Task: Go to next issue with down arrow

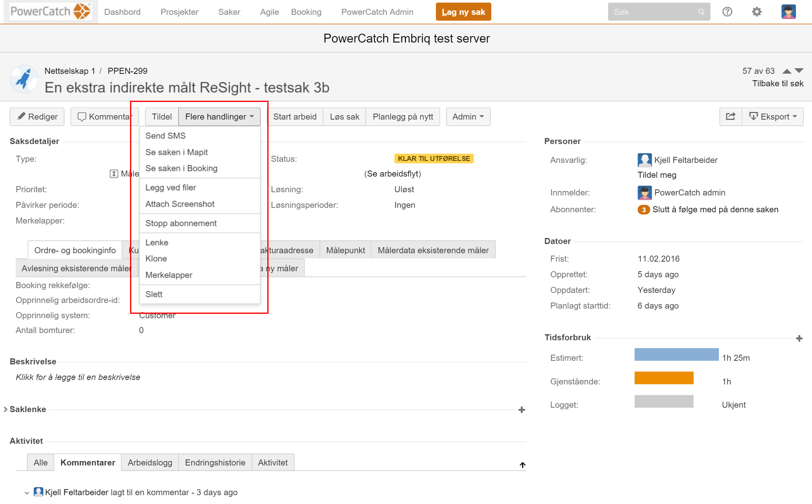Action: pos(799,71)
